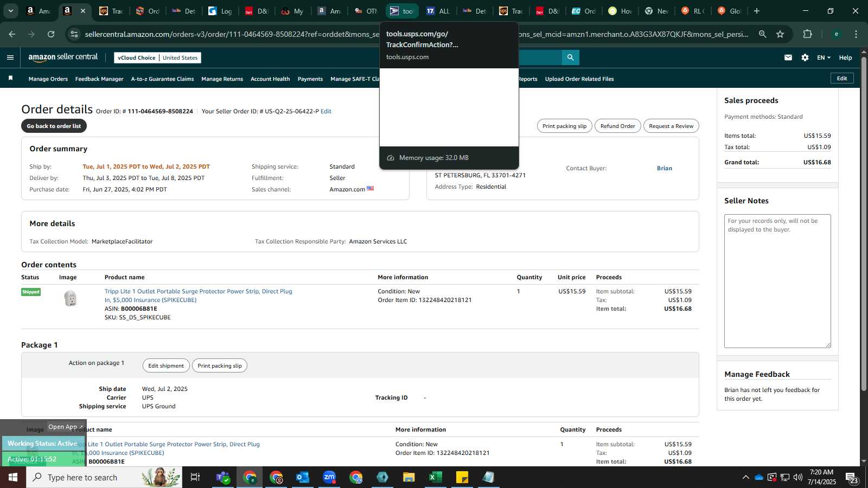This screenshot has width=868, height=488.
Task: Click the search magnifier button
Action: (x=570, y=57)
